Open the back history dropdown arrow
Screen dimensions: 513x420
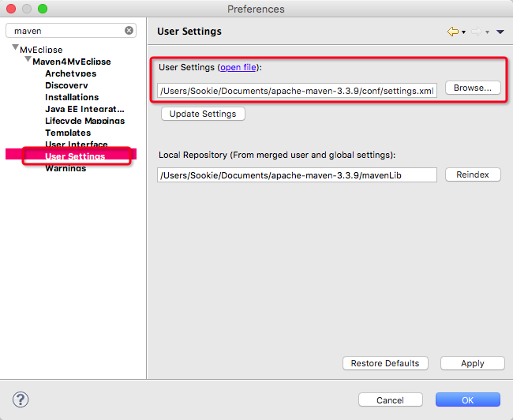[x=463, y=32]
